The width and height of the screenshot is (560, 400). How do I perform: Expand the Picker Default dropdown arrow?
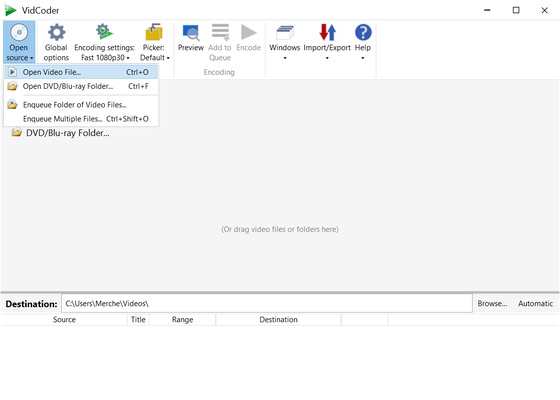coord(168,58)
